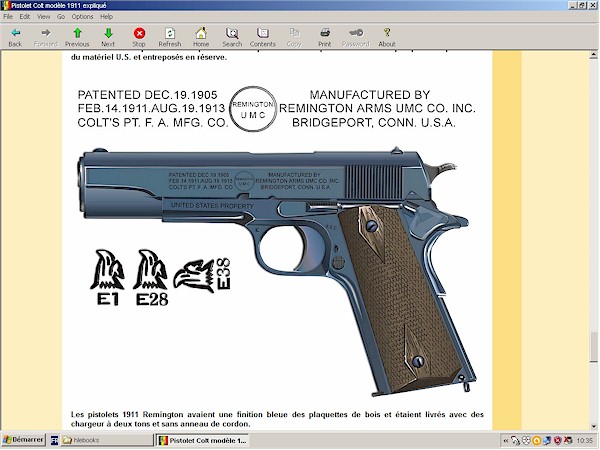Click the 'PATENTED DEC.19.1905' text above the pistol
The image size is (600, 450).
(147, 95)
